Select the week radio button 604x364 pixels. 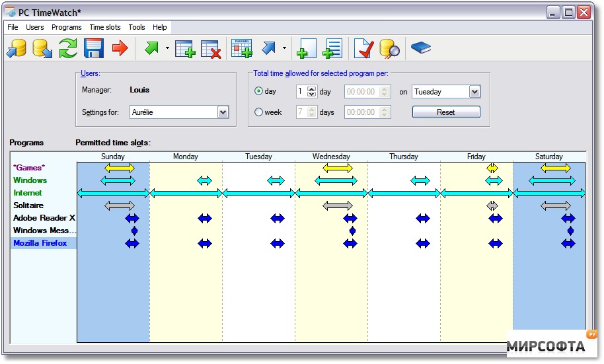(258, 112)
